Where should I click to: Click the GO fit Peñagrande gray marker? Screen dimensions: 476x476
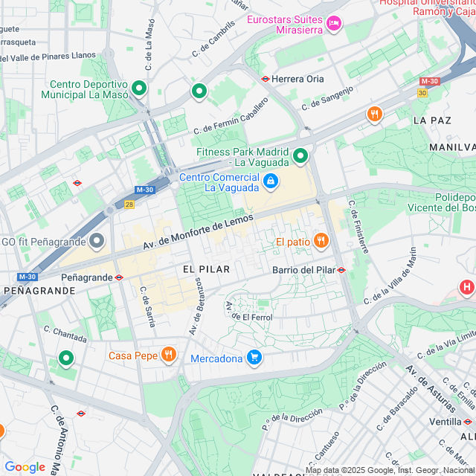pos(97,241)
